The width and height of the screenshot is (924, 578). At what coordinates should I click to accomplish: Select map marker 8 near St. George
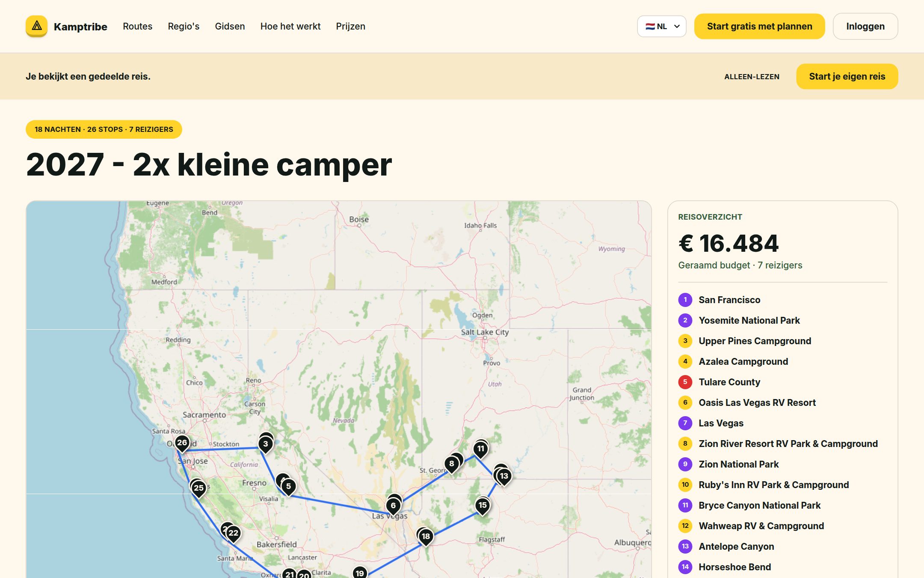coord(451,465)
